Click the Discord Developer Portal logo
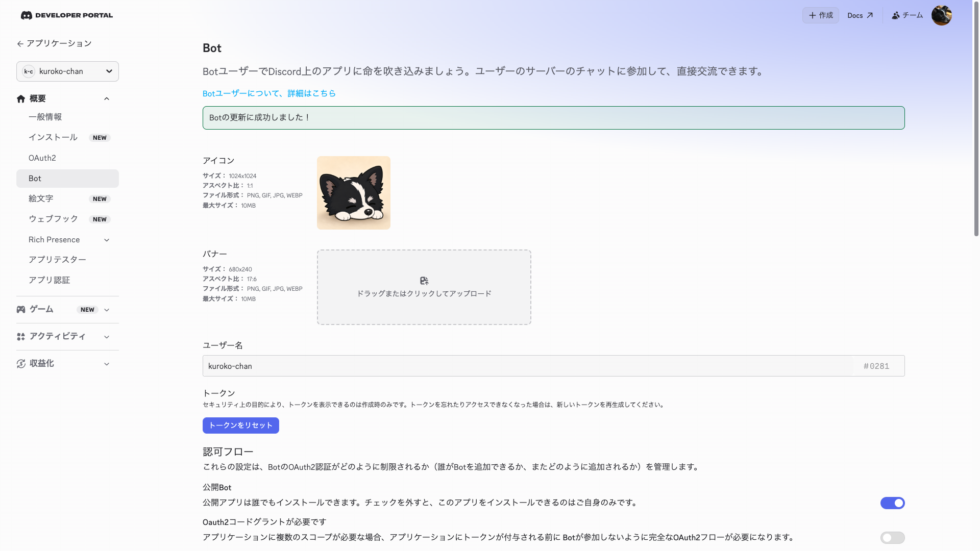Screen dimensions: 980x551 [x=67, y=15]
